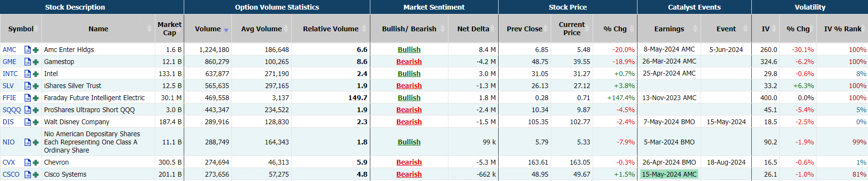Open the Bullish sentiment link for AMC
This screenshot has height=181, width=868.
(409, 50)
